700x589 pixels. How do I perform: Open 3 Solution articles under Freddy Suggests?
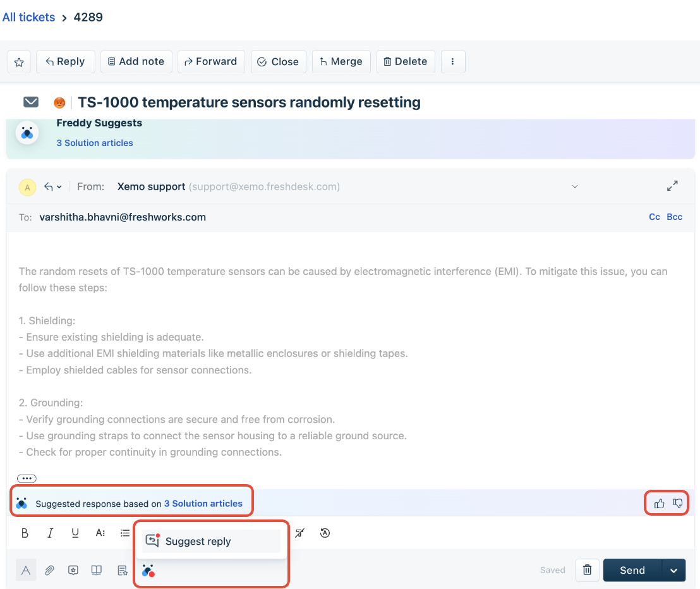click(x=95, y=143)
